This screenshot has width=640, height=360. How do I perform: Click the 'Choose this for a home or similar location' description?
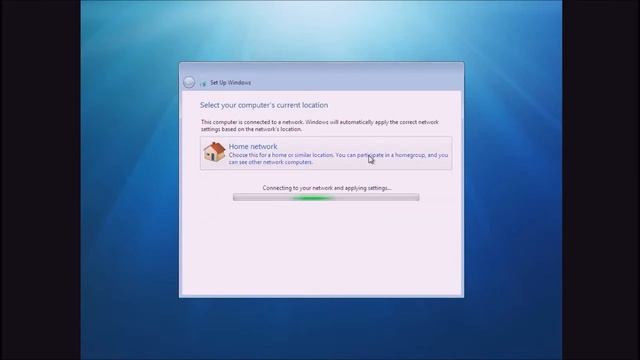point(338,158)
